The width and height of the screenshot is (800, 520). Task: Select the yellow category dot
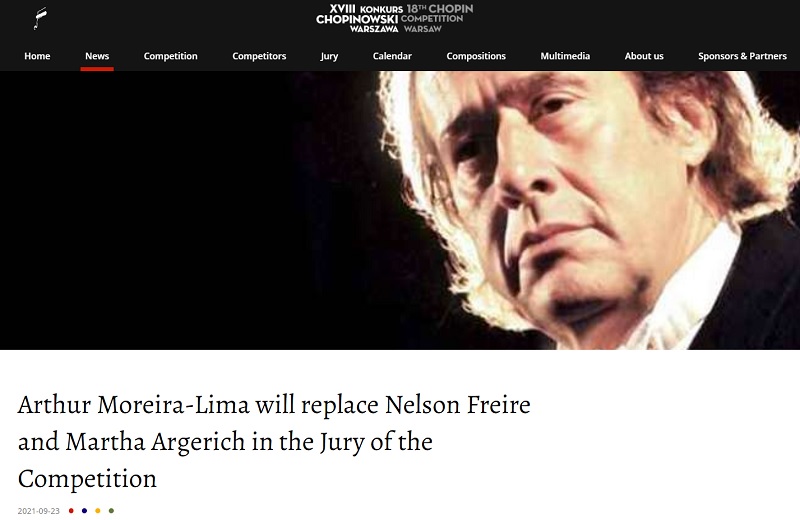pyautogui.click(x=98, y=510)
